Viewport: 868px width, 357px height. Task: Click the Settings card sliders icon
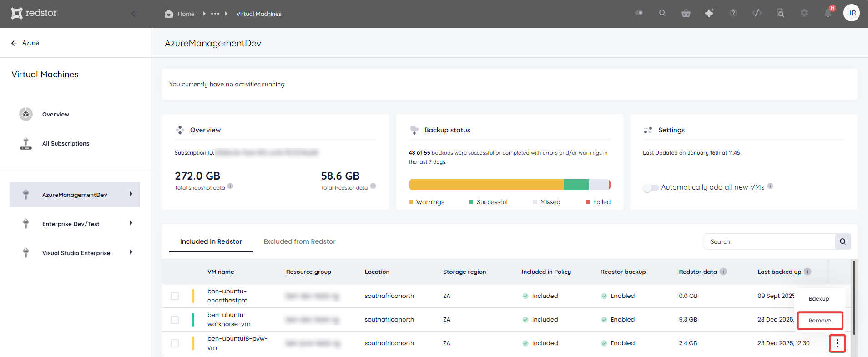(648, 130)
